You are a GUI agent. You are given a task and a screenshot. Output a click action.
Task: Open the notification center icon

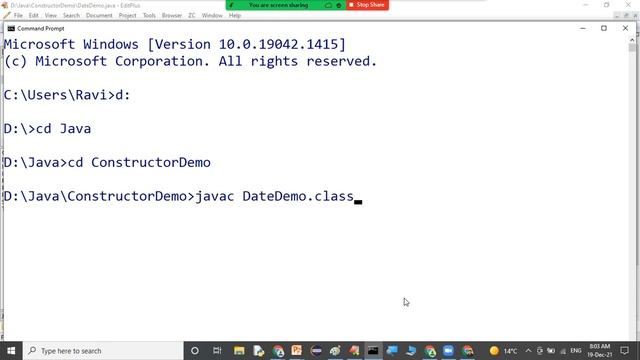click(624, 351)
